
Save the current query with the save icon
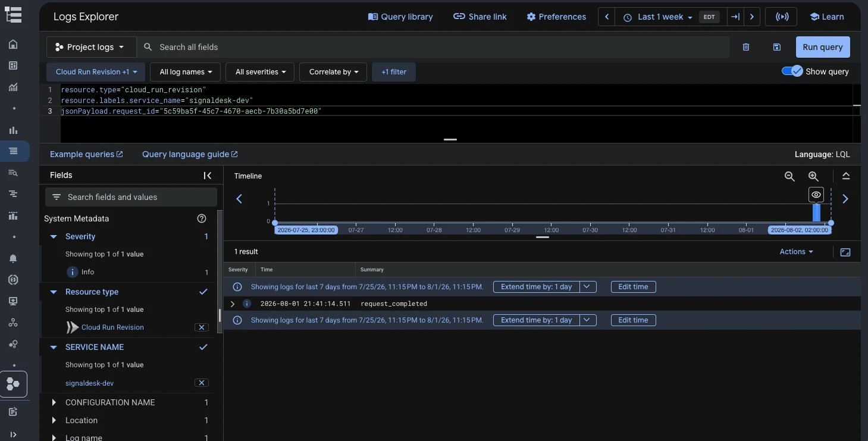tap(776, 47)
